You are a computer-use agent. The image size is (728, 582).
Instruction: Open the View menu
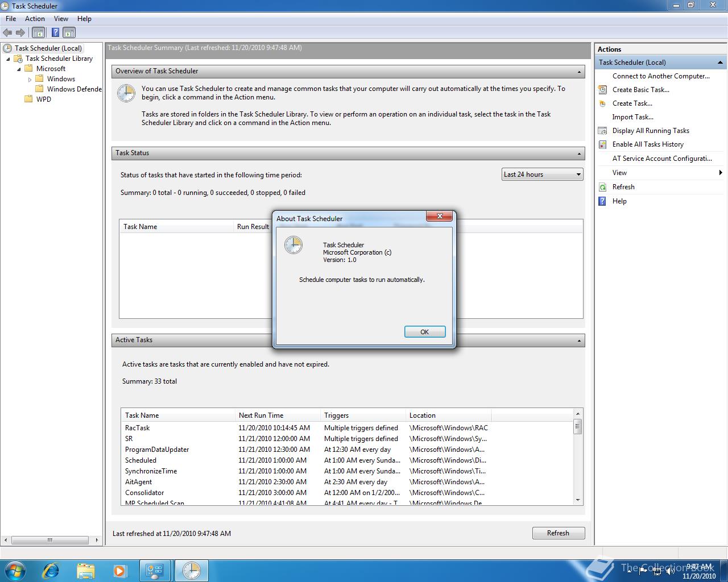click(x=61, y=19)
